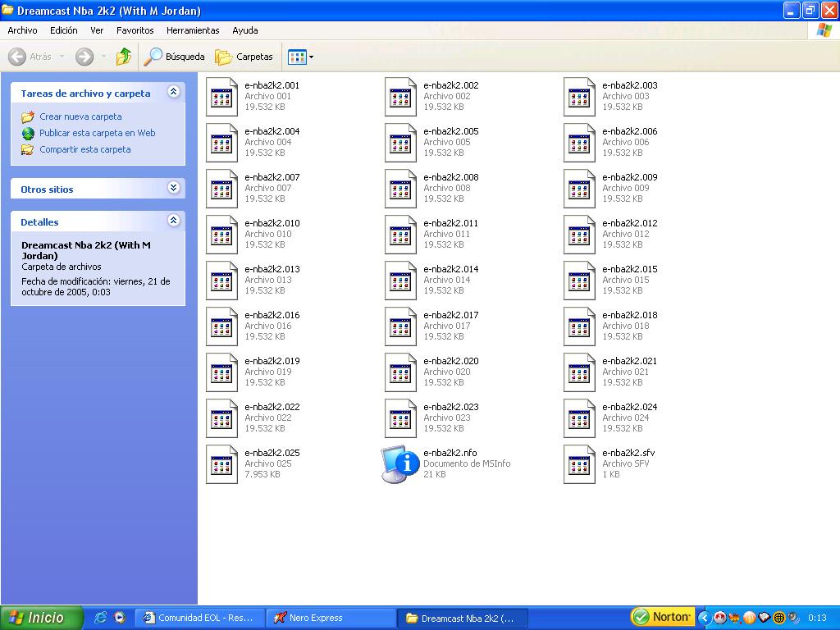The height and width of the screenshot is (630, 840).
Task: Open the Edición menu
Action: click(x=64, y=30)
